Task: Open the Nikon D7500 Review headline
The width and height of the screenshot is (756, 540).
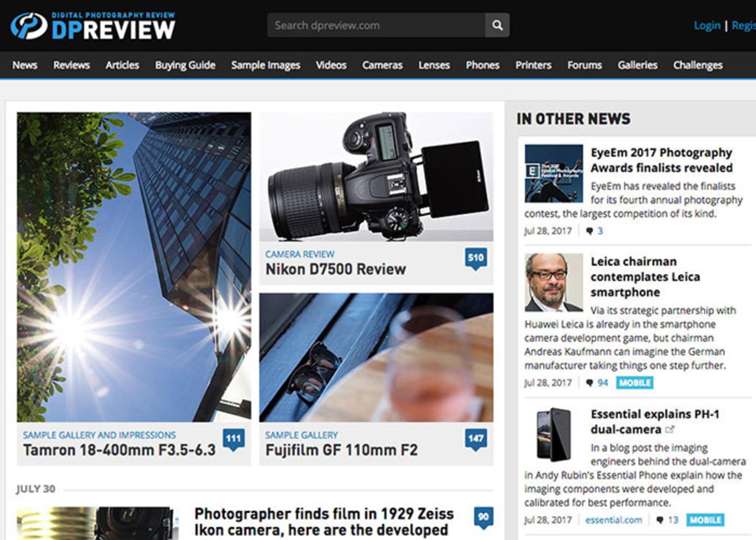Action: [x=335, y=269]
